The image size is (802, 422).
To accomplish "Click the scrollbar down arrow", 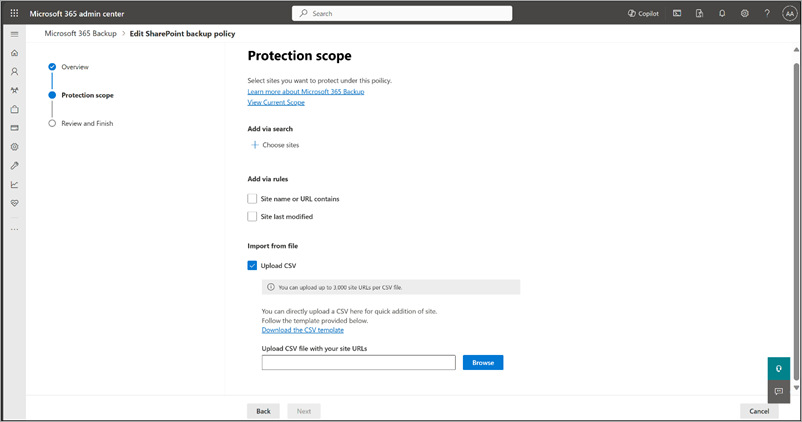I will 796,388.
